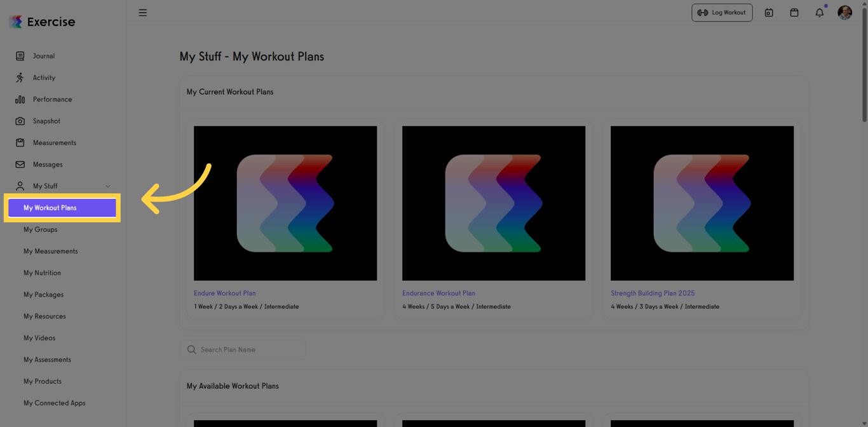The width and height of the screenshot is (868, 427).
Task: Open the Strength Building Plan 2025 link
Action: tap(653, 293)
